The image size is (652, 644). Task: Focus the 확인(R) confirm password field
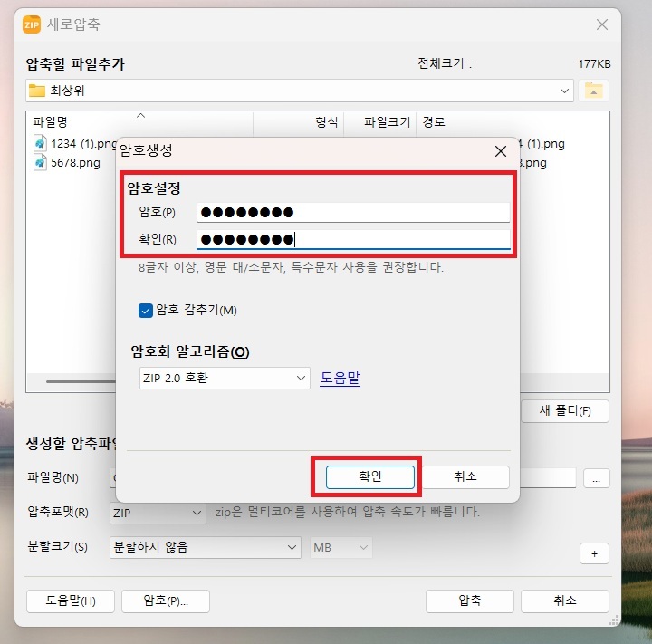tap(353, 239)
